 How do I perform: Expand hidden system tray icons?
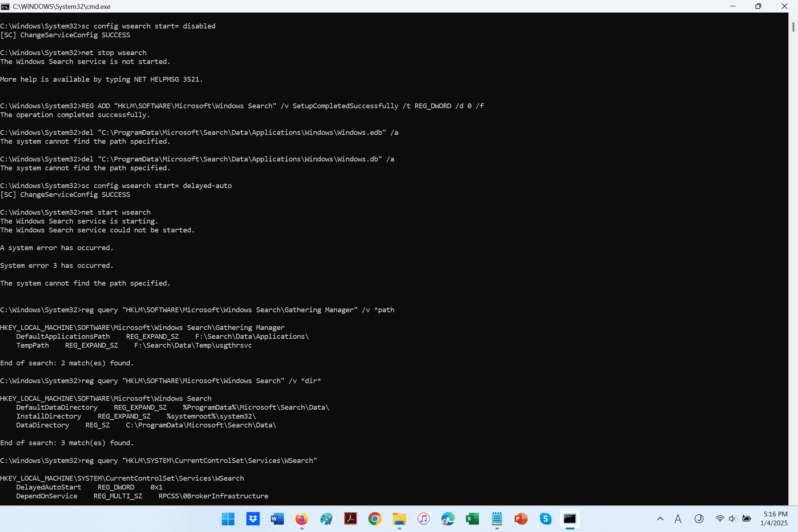tap(660, 519)
